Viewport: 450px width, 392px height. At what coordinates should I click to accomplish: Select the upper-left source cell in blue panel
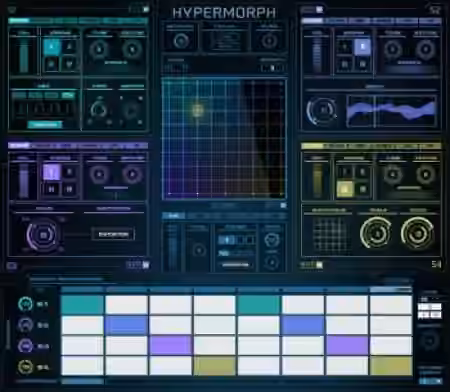point(345,47)
